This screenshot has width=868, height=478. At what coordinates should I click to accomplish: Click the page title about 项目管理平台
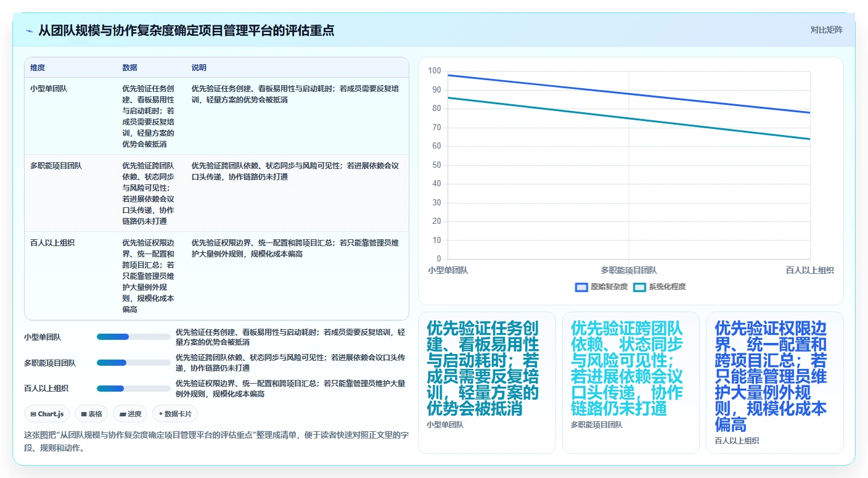[186, 30]
